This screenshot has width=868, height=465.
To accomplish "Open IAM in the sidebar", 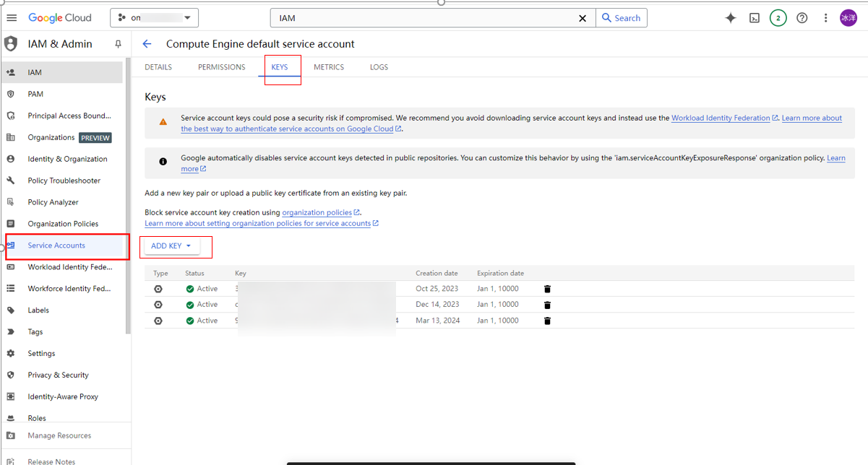I will tap(64, 72).
